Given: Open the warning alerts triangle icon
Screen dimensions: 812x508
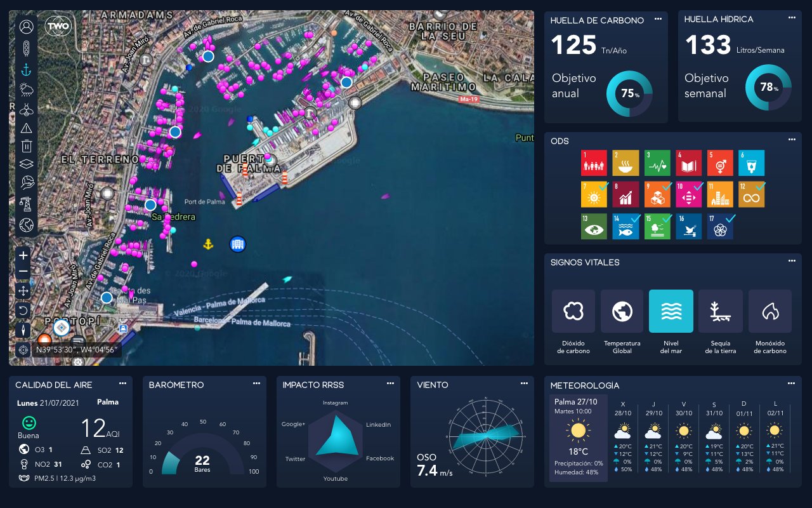Looking at the screenshot, I should pyautogui.click(x=26, y=128).
